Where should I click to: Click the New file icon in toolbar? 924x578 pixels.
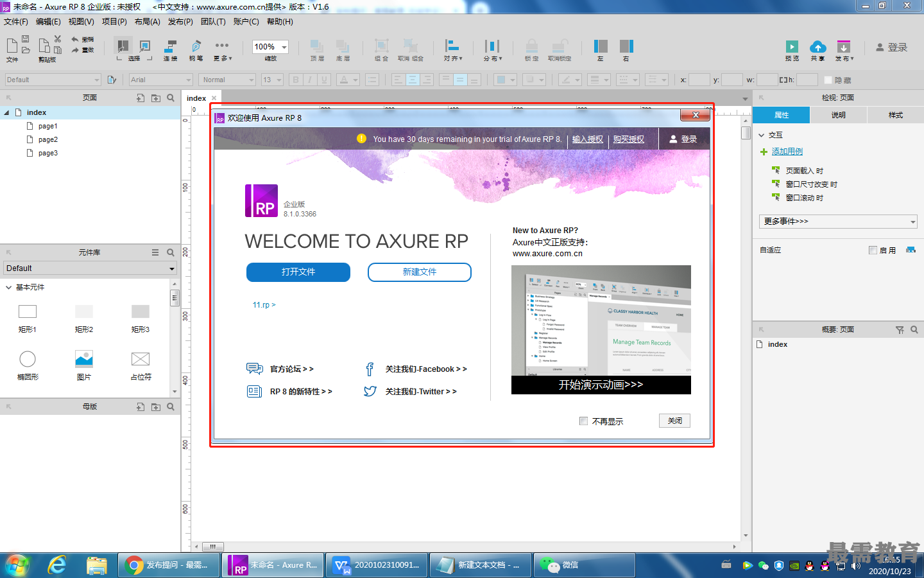[12, 46]
